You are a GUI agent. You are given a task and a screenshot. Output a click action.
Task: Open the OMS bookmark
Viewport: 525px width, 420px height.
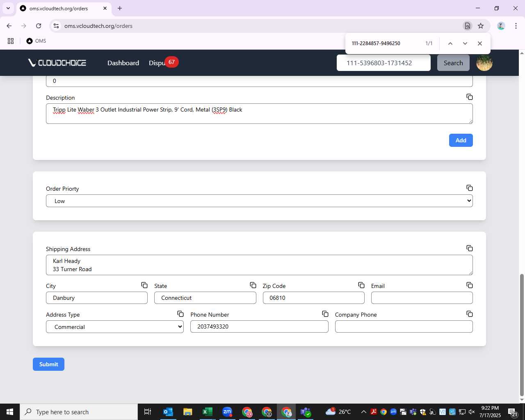(x=36, y=41)
